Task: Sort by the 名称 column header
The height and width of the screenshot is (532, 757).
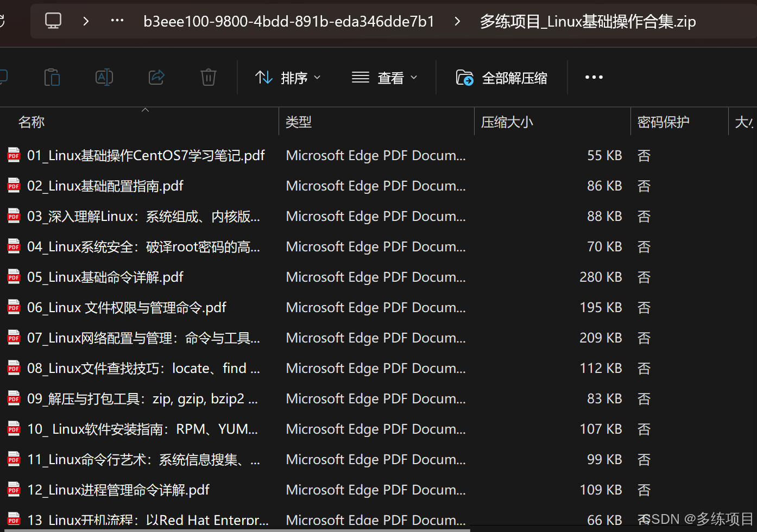Action: click(31, 122)
